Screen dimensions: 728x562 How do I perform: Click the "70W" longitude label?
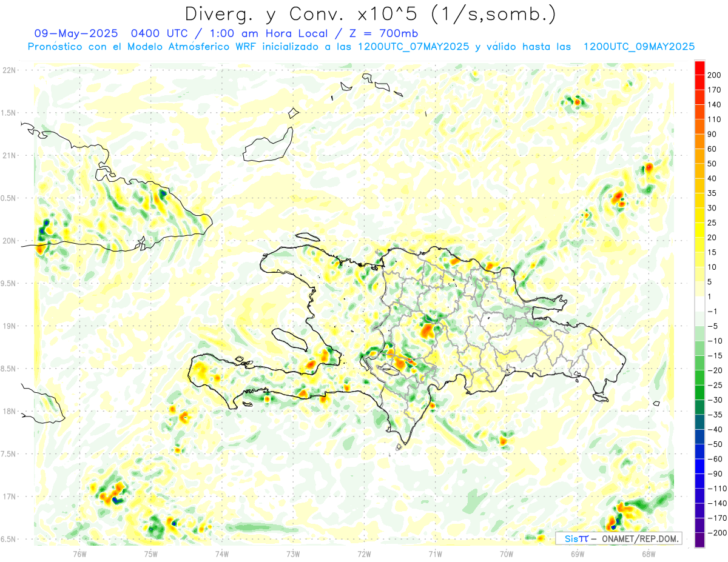tap(507, 553)
